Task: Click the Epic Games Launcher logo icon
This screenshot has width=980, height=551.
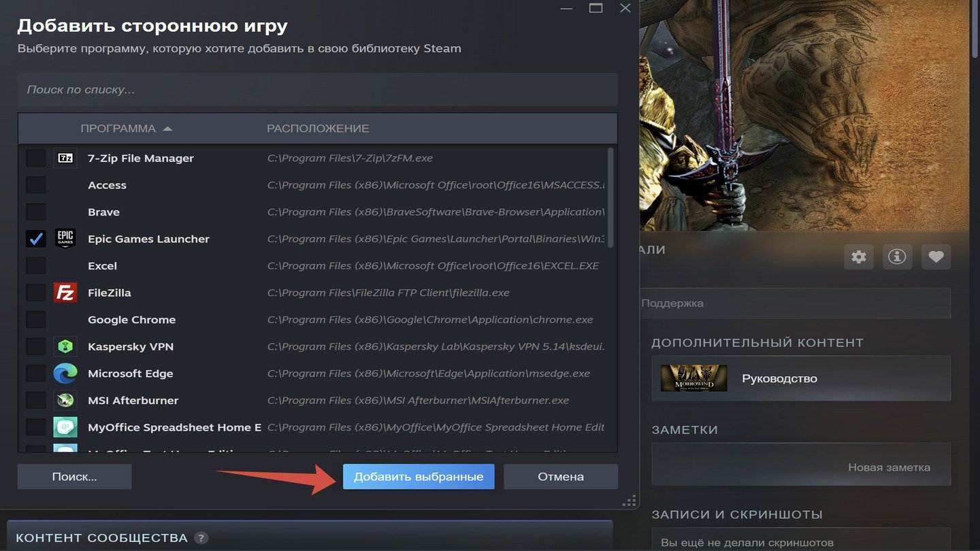Action: 65,239
